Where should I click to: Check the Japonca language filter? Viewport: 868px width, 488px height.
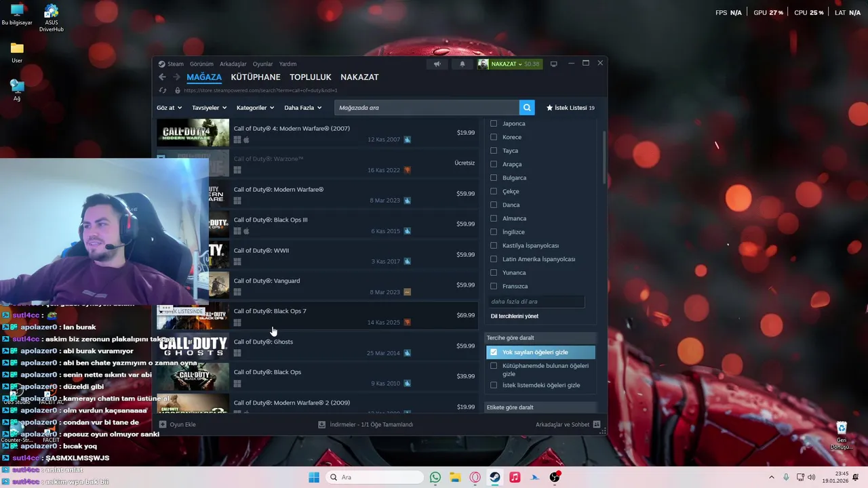494,123
